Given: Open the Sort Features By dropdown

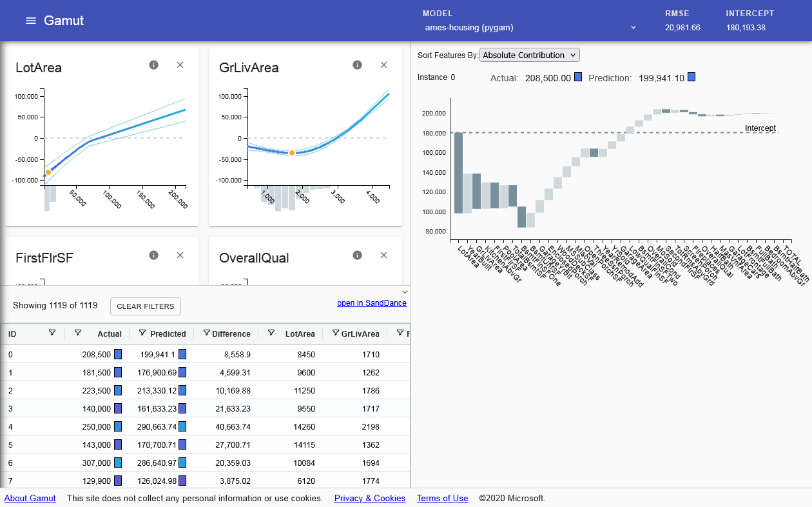Looking at the screenshot, I should [x=530, y=55].
